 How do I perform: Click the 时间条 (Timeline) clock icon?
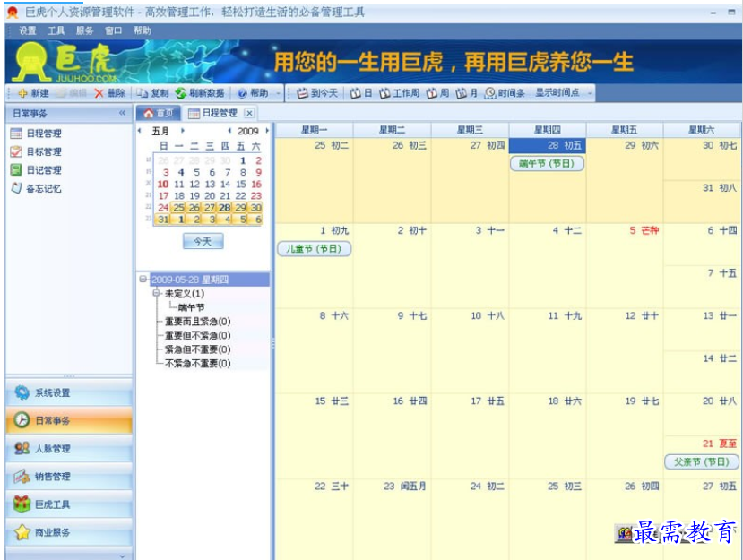[490, 93]
